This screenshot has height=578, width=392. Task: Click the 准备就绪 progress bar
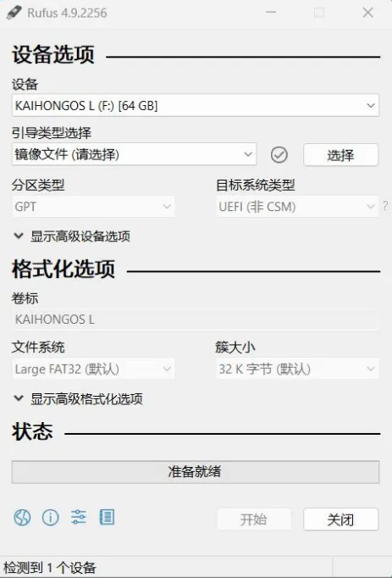click(196, 472)
